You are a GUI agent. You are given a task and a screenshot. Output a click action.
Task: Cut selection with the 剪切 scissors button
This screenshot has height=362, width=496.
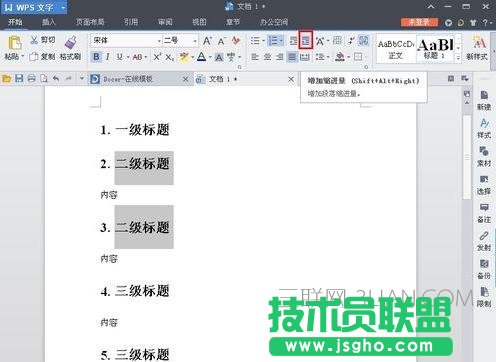coord(42,40)
